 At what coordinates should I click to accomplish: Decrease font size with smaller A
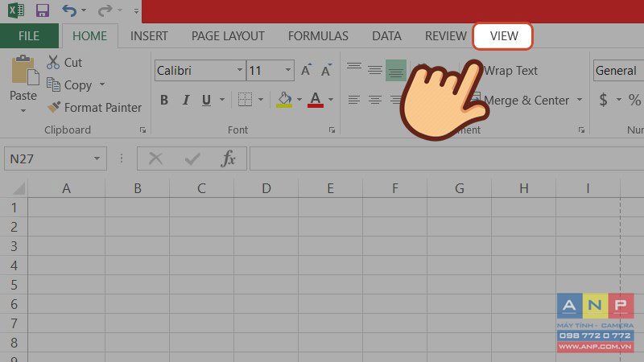click(x=326, y=70)
